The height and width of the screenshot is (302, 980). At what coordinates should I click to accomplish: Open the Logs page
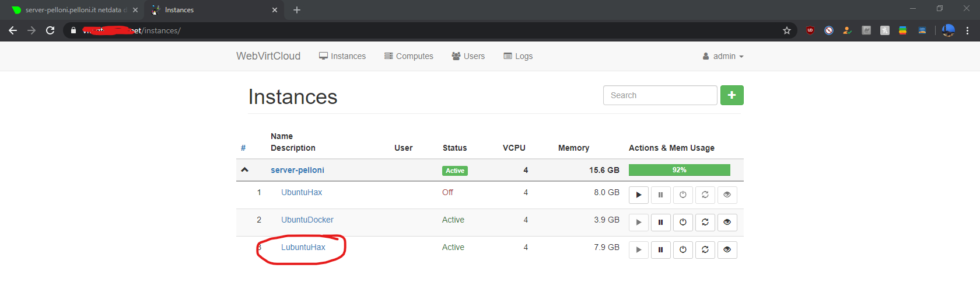[518, 56]
